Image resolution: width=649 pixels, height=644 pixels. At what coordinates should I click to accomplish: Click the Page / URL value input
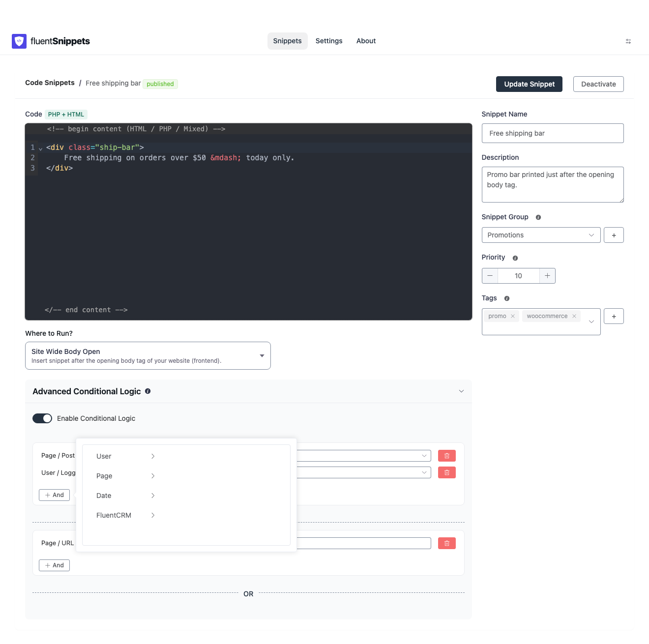[x=364, y=543]
